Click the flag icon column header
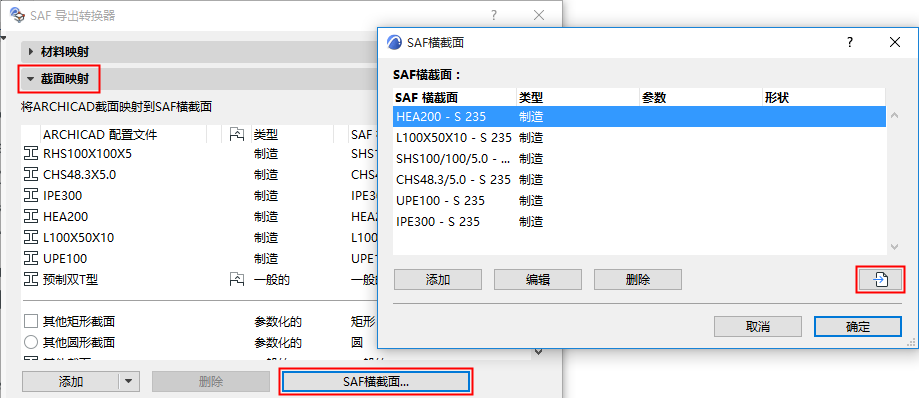919x398 pixels. pyautogui.click(x=236, y=135)
